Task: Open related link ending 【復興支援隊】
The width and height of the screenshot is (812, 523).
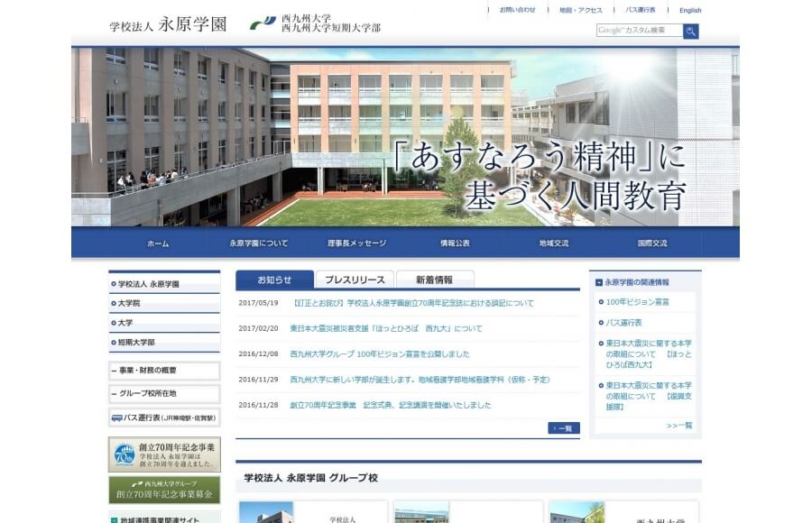Action: click(649, 396)
